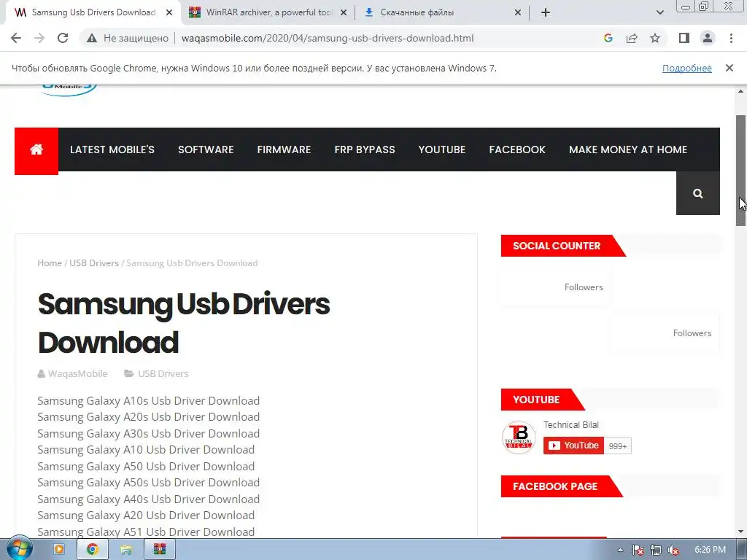The image size is (747, 560).
Task: Click the page vertical scrollbar thumb
Action: [x=741, y=171]
